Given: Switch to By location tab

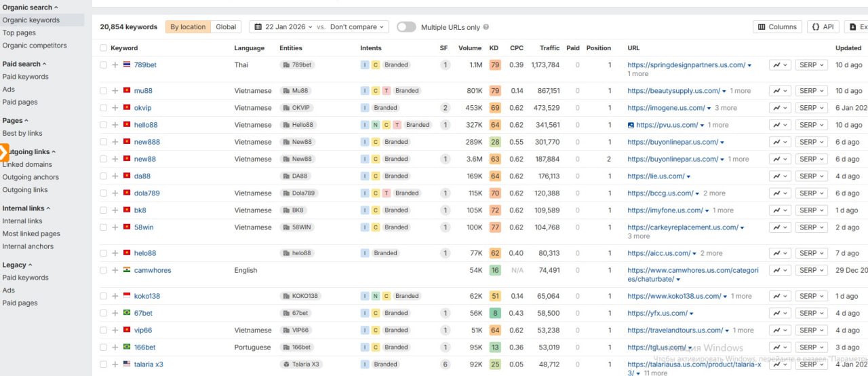Looking at the screenshot, I should 188,27.
